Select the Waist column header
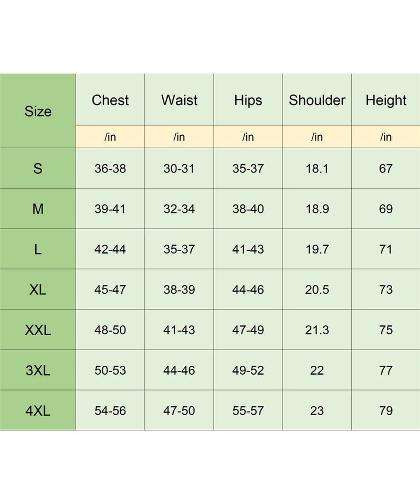This screenshot has width=420, height=504. pos(179,100)
